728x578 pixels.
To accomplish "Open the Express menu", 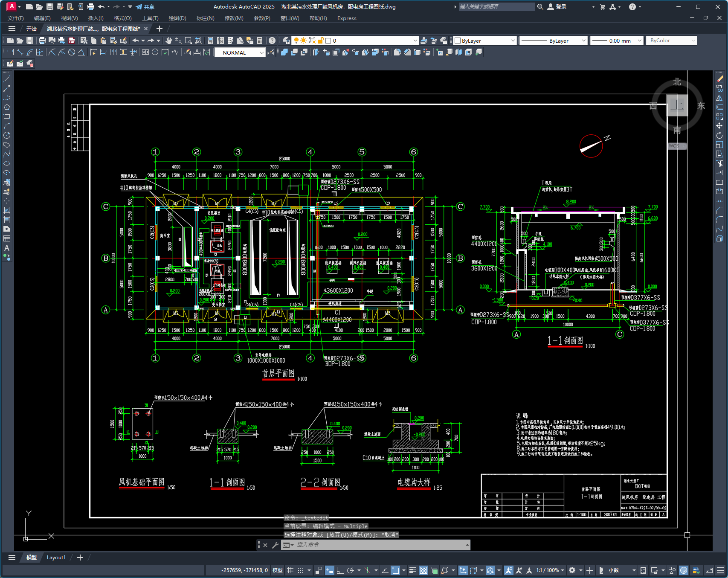I will (347, 18).
